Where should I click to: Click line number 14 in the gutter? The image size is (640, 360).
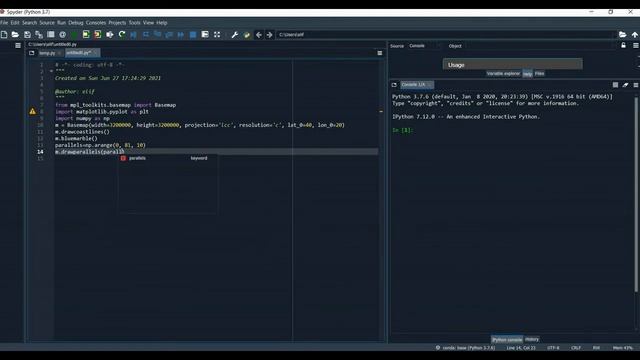point(40,152)
